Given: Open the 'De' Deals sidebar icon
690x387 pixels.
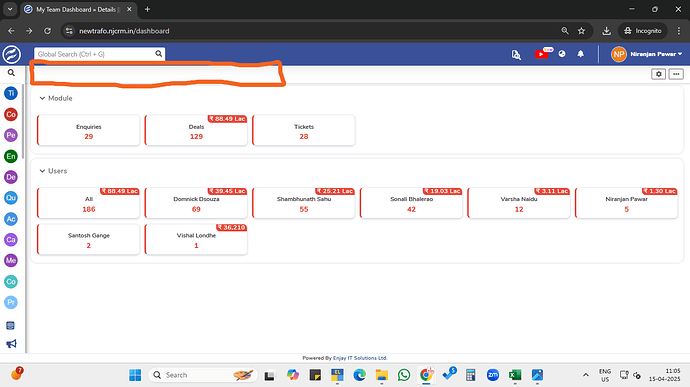Looking at the screenshot, I should (11, 177).
